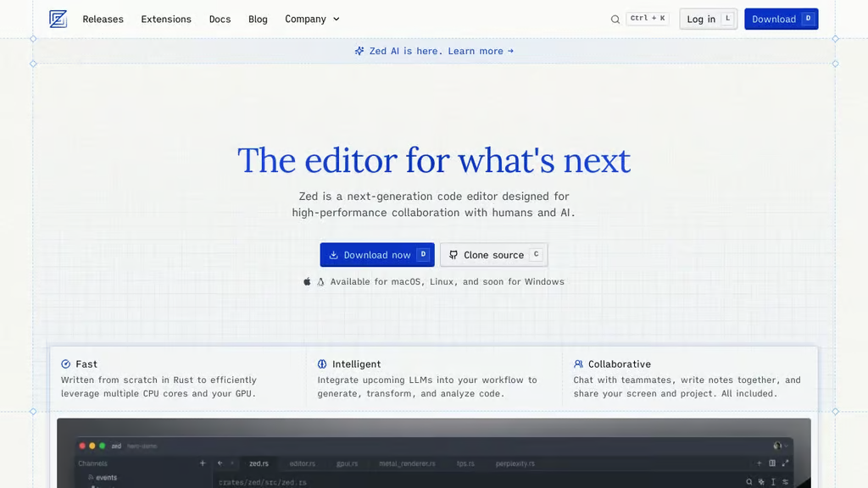Click the expand zoom icon in demo

tap(785, 463)
